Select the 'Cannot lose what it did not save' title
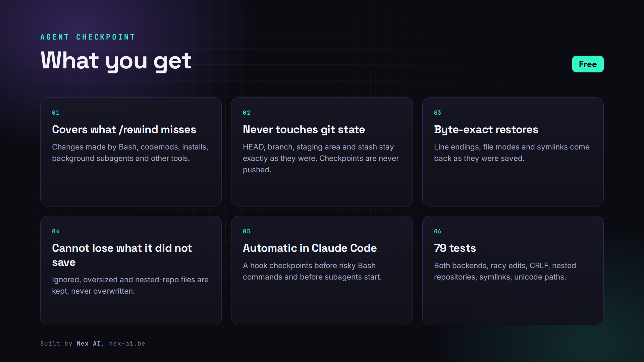Screen dimensions: 644x362 (x=122, y=255)
